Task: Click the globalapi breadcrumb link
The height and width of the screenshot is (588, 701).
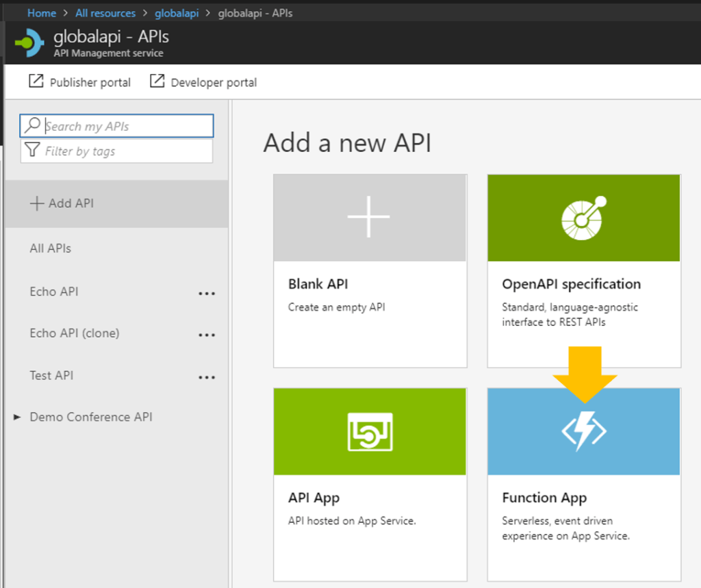Action: click(177, 12)
